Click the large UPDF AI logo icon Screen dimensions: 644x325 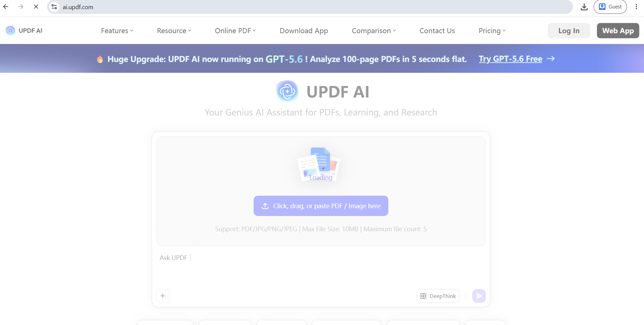(287, 91)
